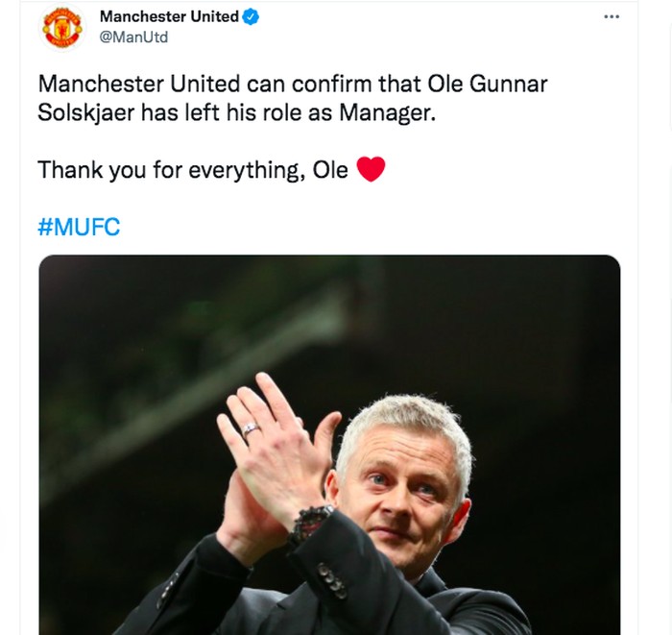The width and height of the screenshot is (672, 635).
Task: Open the #MUFC hashtag
Action: click(x=79, y=228)
